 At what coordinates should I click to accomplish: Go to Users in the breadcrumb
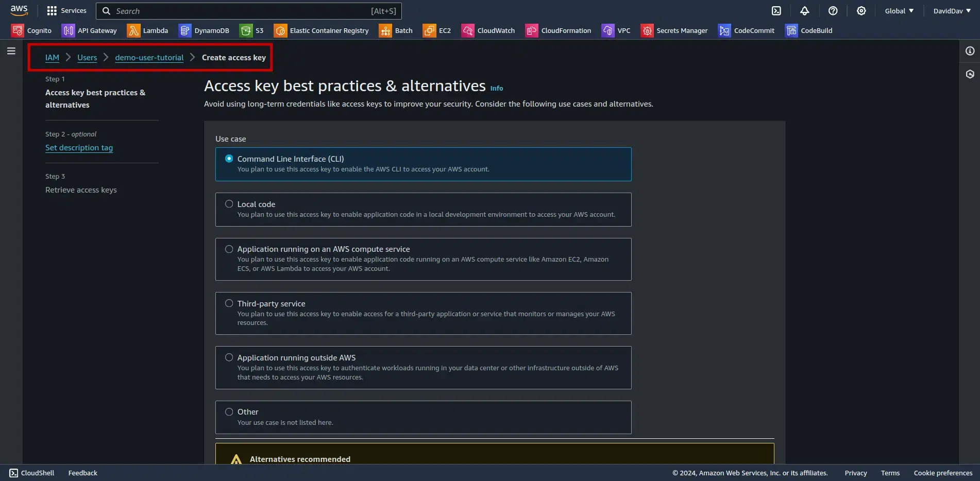[x=87, y=58]
